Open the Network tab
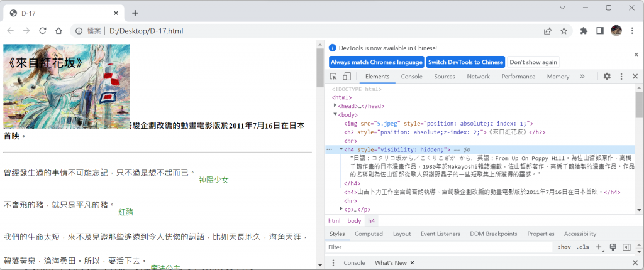Image resolution: width=644 pixels, height=270 pixels. click(478, 77)
